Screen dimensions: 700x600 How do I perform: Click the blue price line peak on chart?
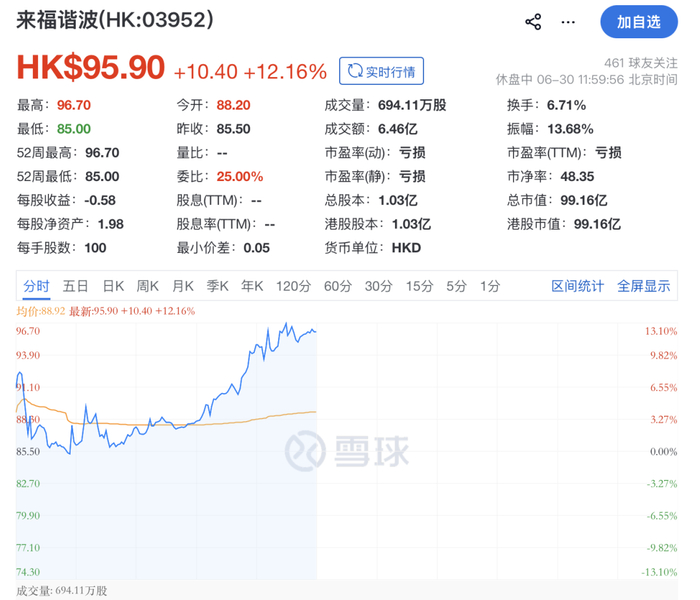286,324
